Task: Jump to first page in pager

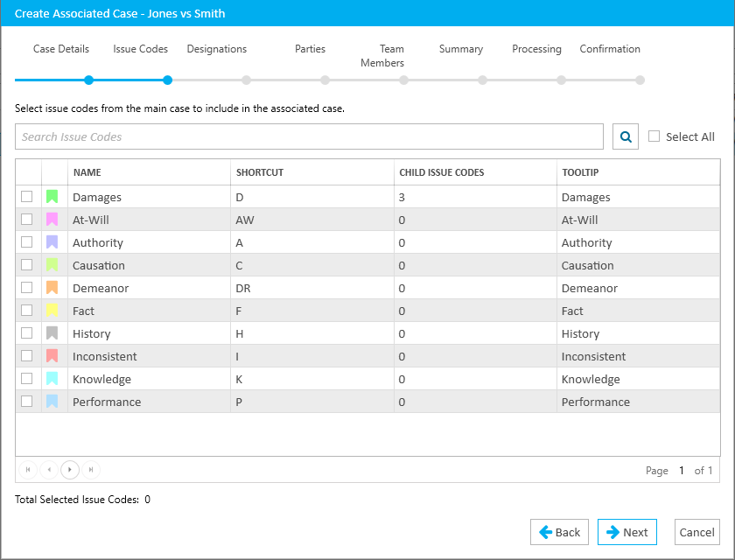Action: click(28, 470)
